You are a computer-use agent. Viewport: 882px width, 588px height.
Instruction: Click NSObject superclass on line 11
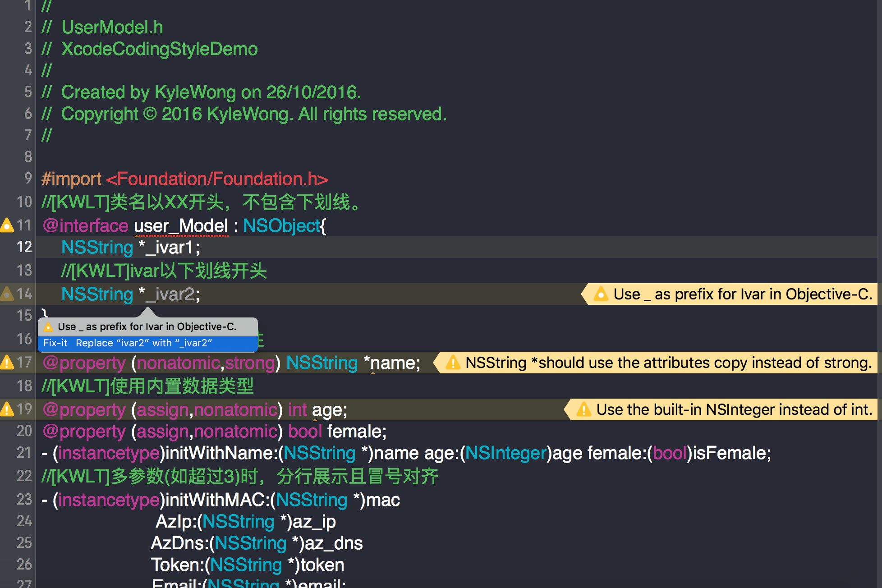(281, 226)
